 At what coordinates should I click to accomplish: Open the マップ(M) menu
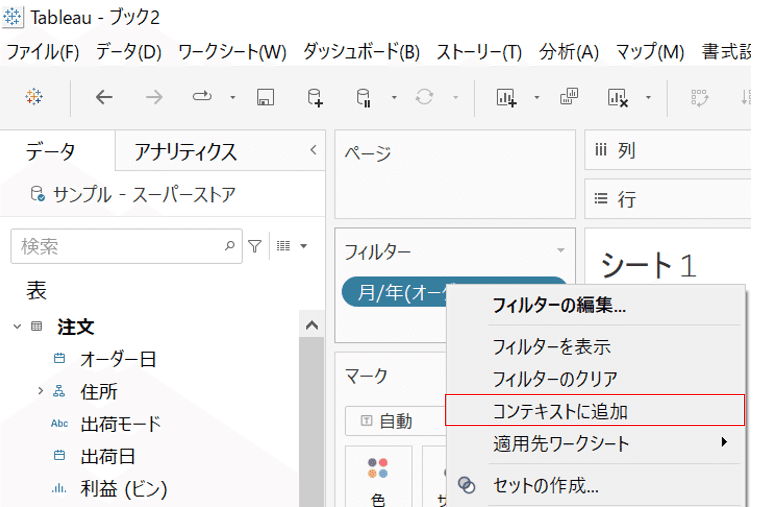(x=650, y=52)
